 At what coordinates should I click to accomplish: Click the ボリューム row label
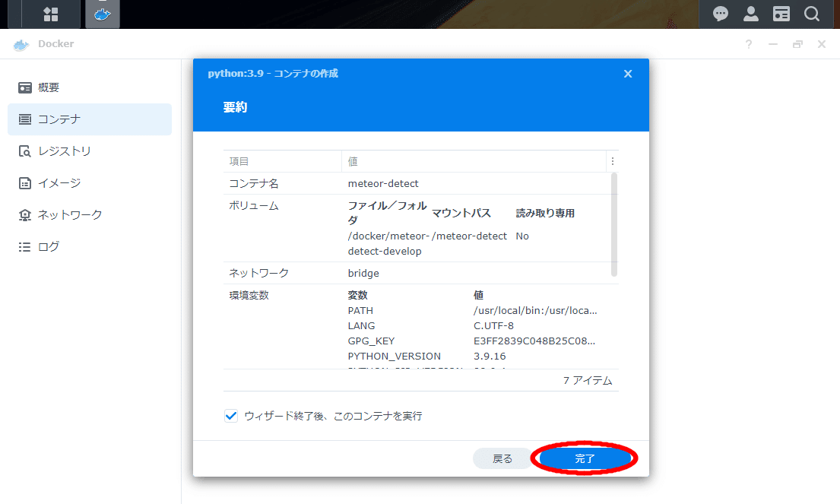click(254, 206)
